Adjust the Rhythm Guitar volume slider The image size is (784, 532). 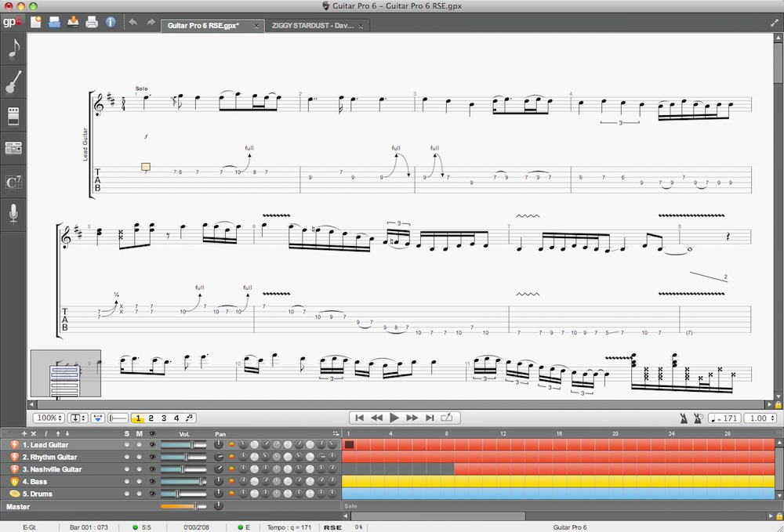tap(186, 457)
